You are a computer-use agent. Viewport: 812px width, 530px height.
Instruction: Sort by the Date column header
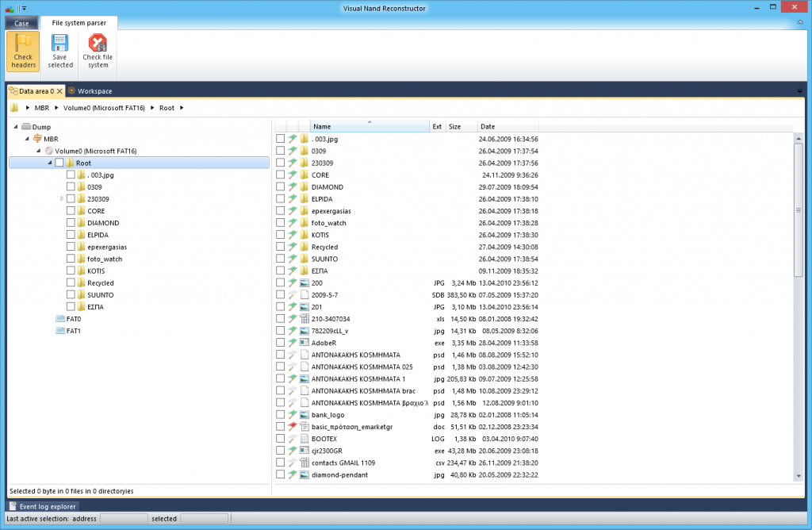coord(507,126)
